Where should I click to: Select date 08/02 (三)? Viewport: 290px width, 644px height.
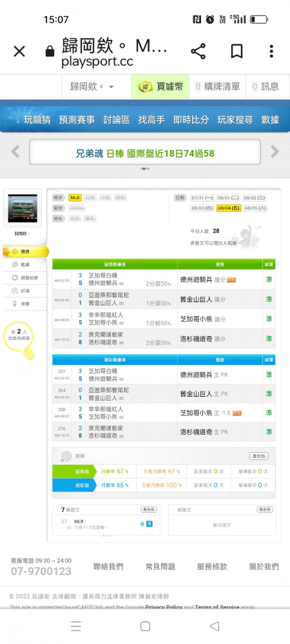pos(255,198)
